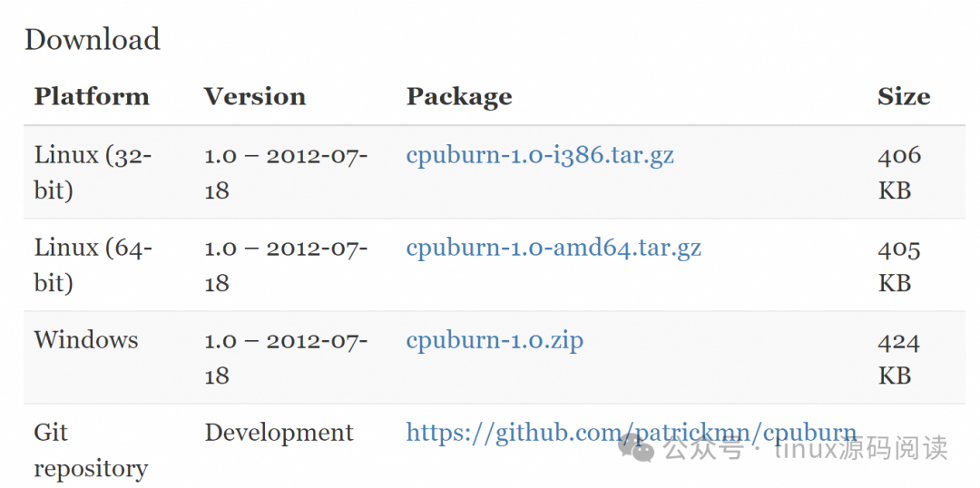
Task: Select the Download section heading
Action: pos(93,39)
